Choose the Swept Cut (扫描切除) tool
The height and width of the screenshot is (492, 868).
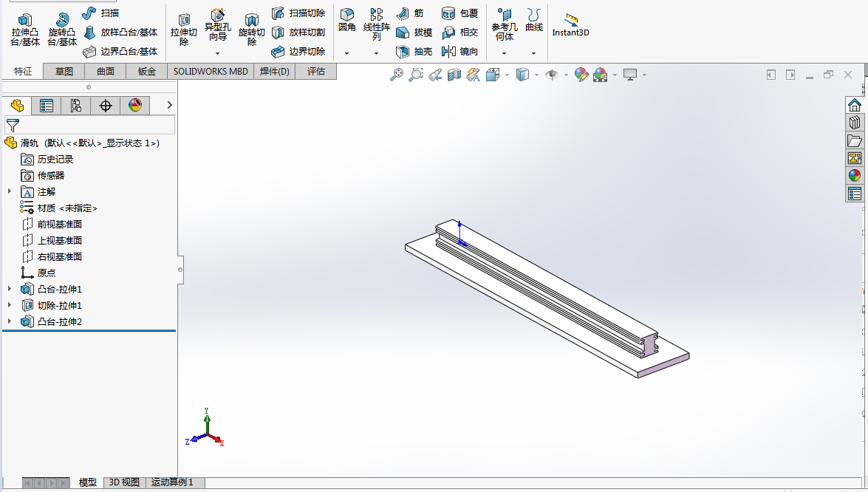pyautogui.click(x=298, y=13)
